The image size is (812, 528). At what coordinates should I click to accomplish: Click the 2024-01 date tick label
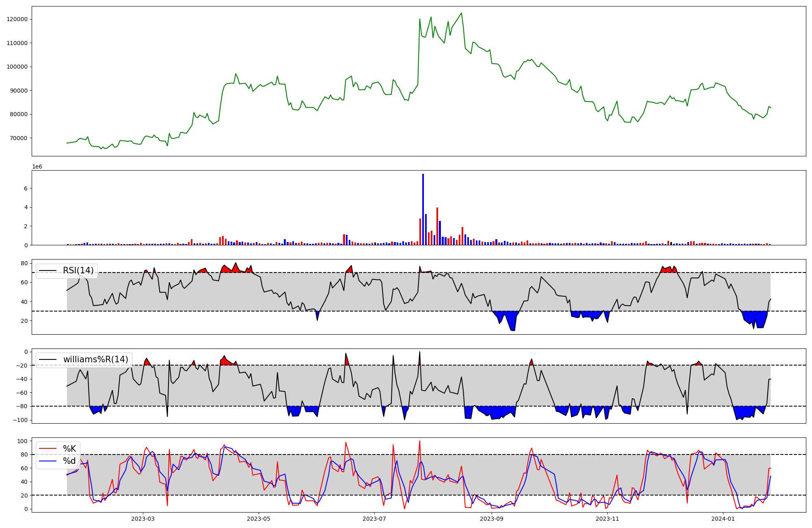(x=723, y=519)
